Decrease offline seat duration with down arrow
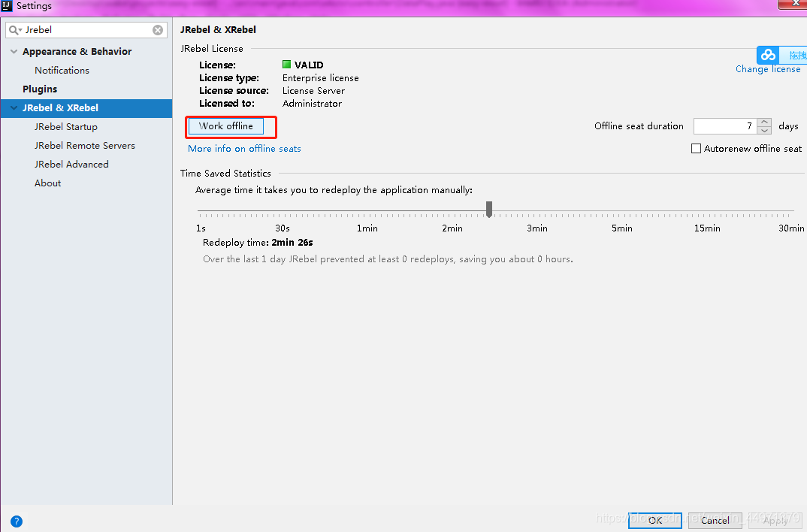 pos(764,130)
